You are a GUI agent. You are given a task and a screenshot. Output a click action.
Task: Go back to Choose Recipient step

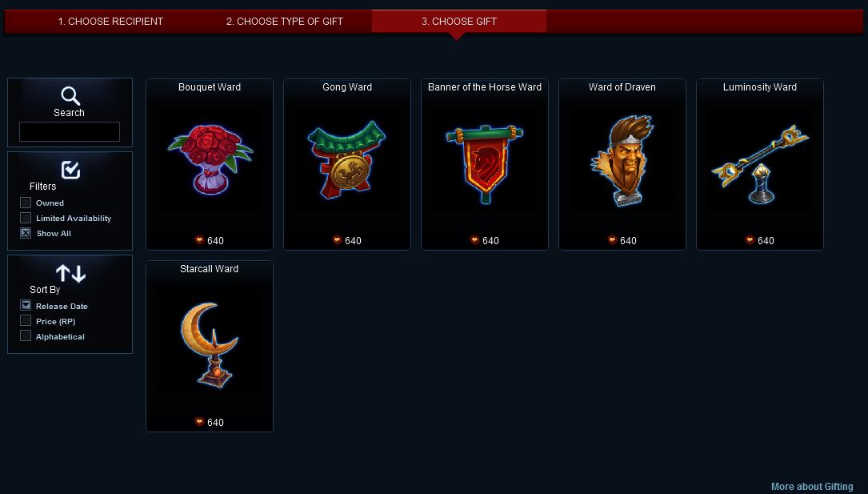[110, 22]
